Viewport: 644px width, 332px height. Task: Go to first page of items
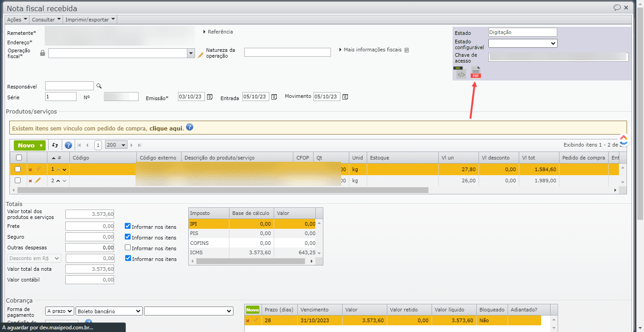80,145
